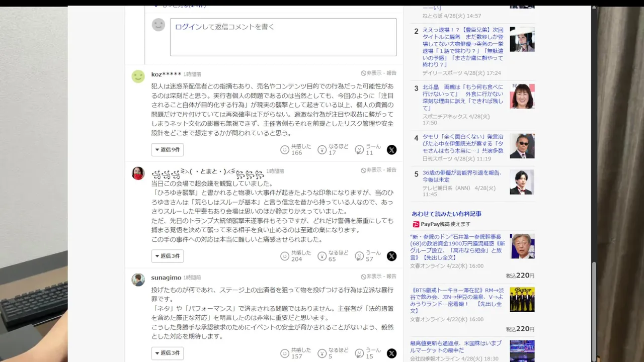Open ranking 3 headline about 北斗晶
Image resolution: width=644 pixels, height=362 pixels.
463,98
